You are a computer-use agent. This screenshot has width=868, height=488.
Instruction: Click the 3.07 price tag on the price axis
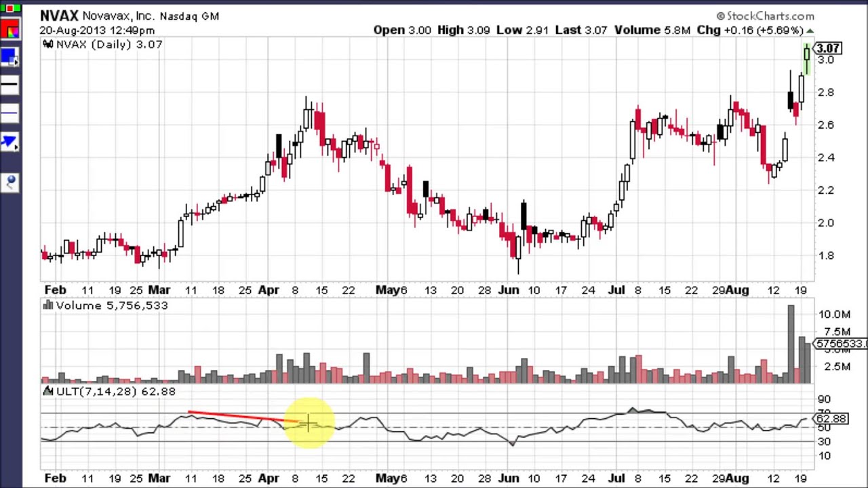coord(829,48)
